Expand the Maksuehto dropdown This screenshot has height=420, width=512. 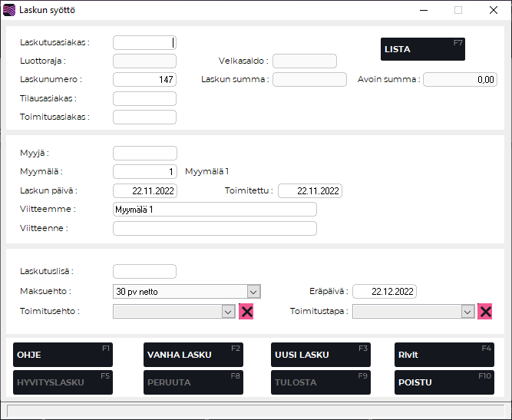pyautogui.click(x=253, y=292)
